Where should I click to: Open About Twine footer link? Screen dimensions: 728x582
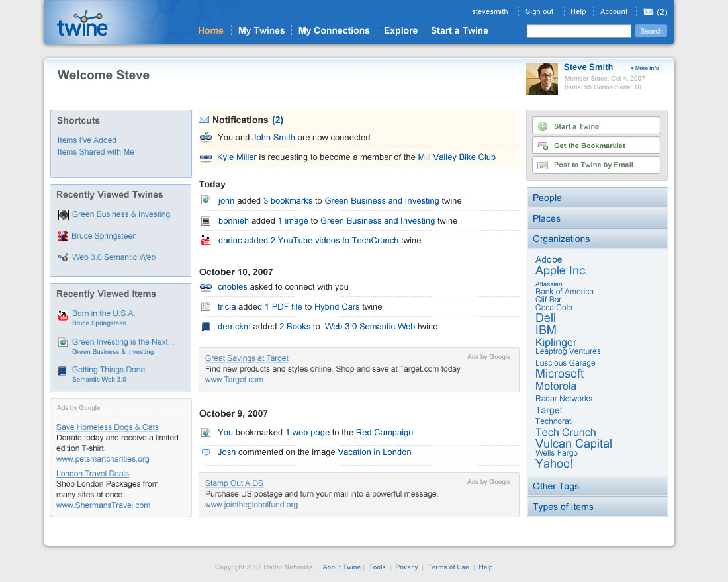(x=341, y=567)
